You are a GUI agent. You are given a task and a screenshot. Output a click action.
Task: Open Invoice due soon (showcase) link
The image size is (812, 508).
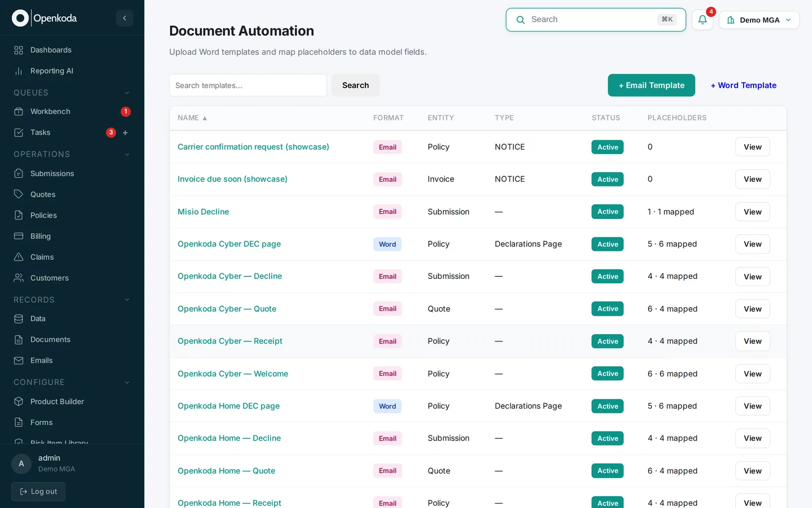point(232,179)
